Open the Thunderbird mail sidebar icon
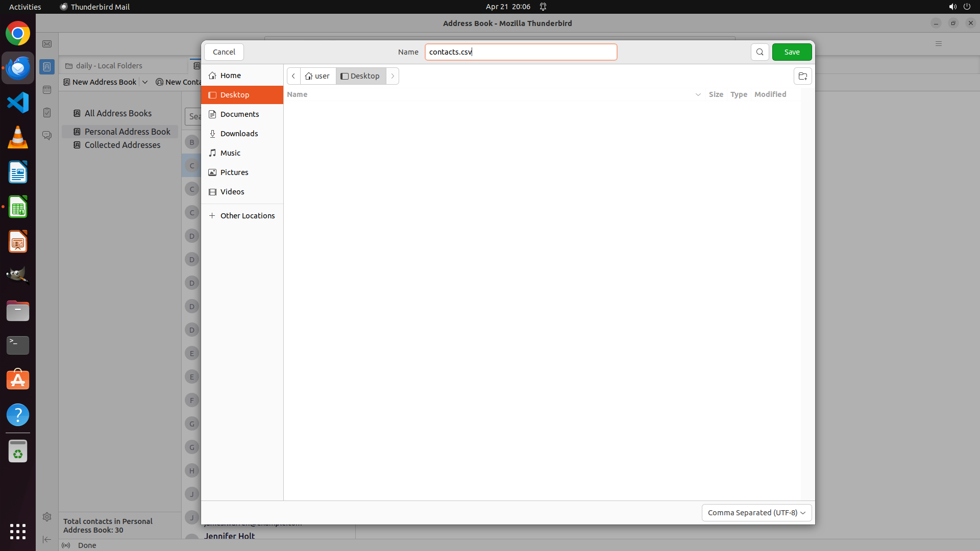Viewport: 980px width, 551px height. point(47,44)
